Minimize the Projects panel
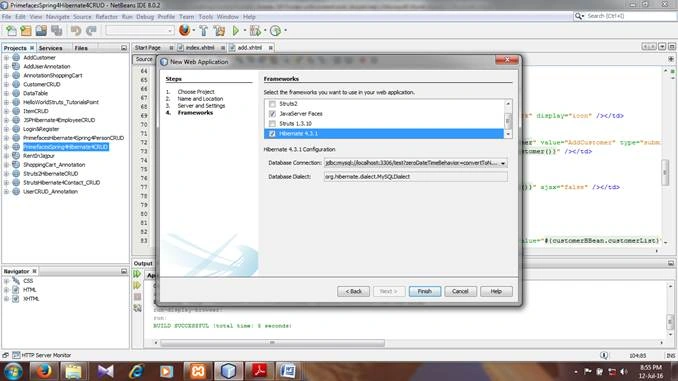 click(124, 48)
